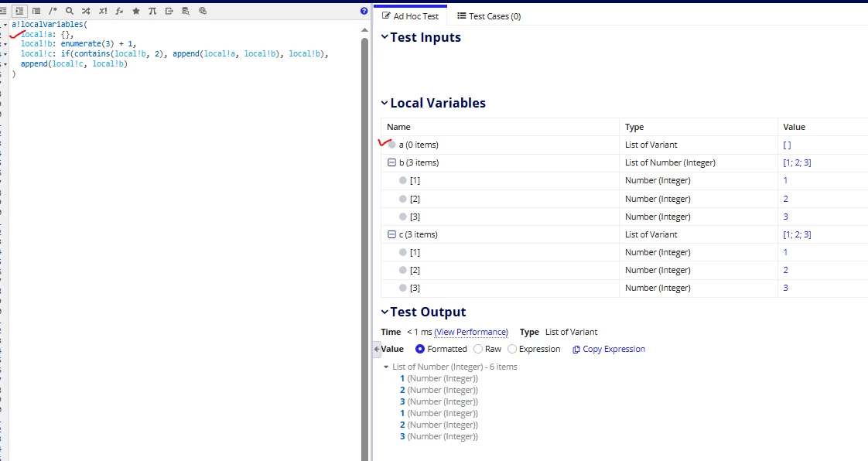Click the [1; 2; 3] value of c
This screenshot has height=461, width=868.
[x=797, y=234]
